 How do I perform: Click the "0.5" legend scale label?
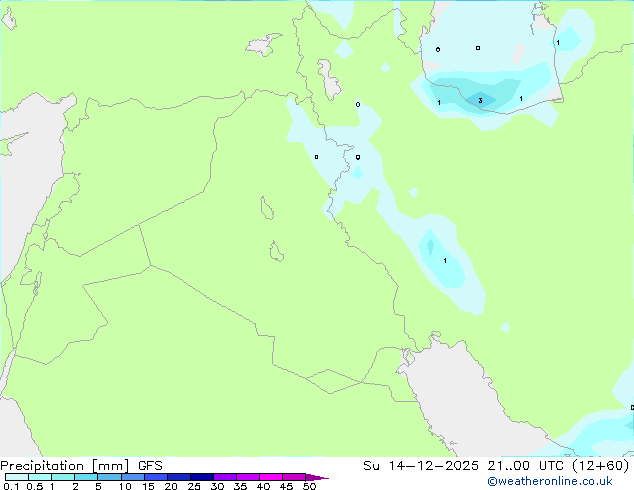35,486
